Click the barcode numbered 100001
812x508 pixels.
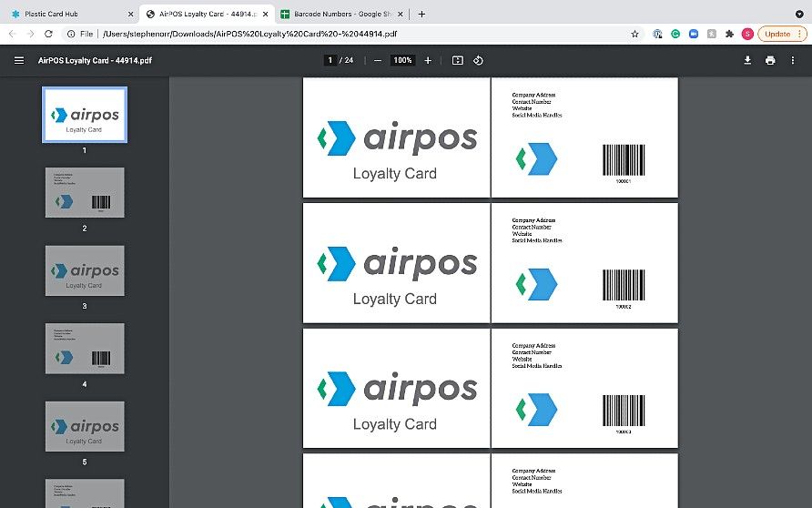point(624,160)
